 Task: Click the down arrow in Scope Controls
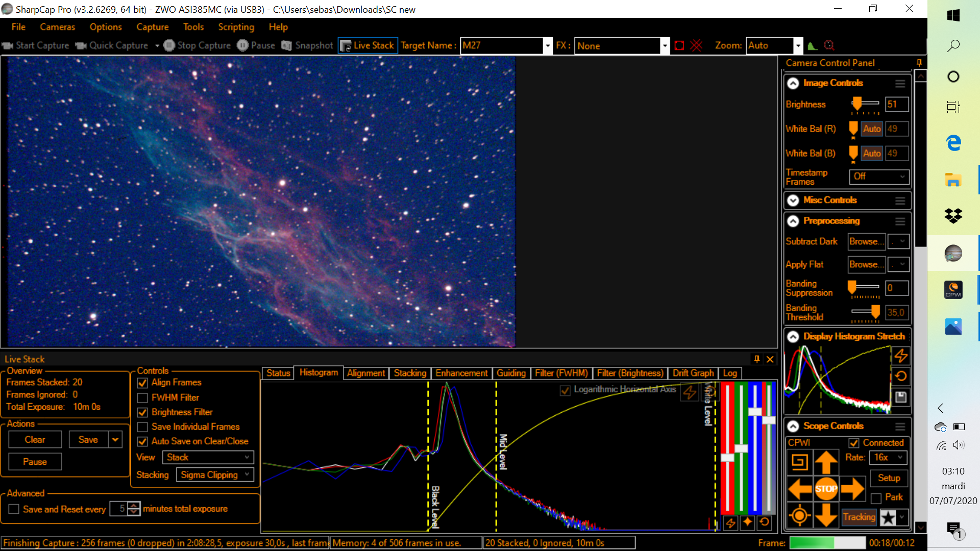(826, 515)
